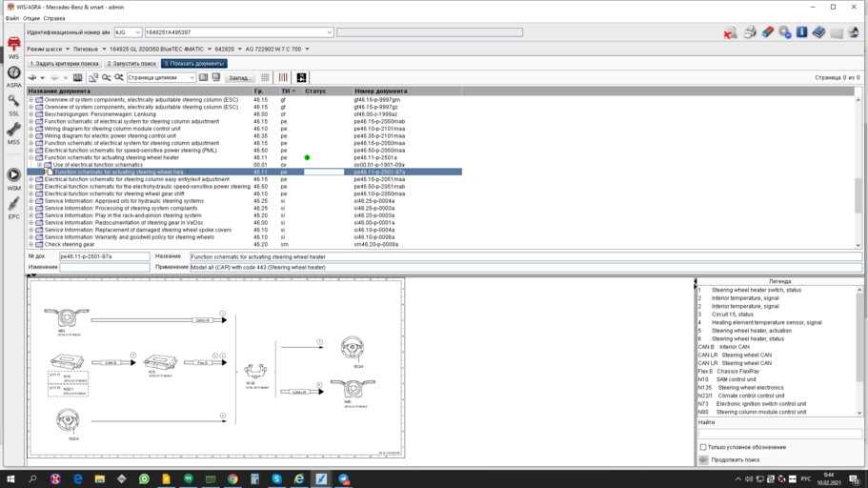Open the WIS module in the sidebar
The height and width of the screenshot is (488, 868).
tap(14, 49)
